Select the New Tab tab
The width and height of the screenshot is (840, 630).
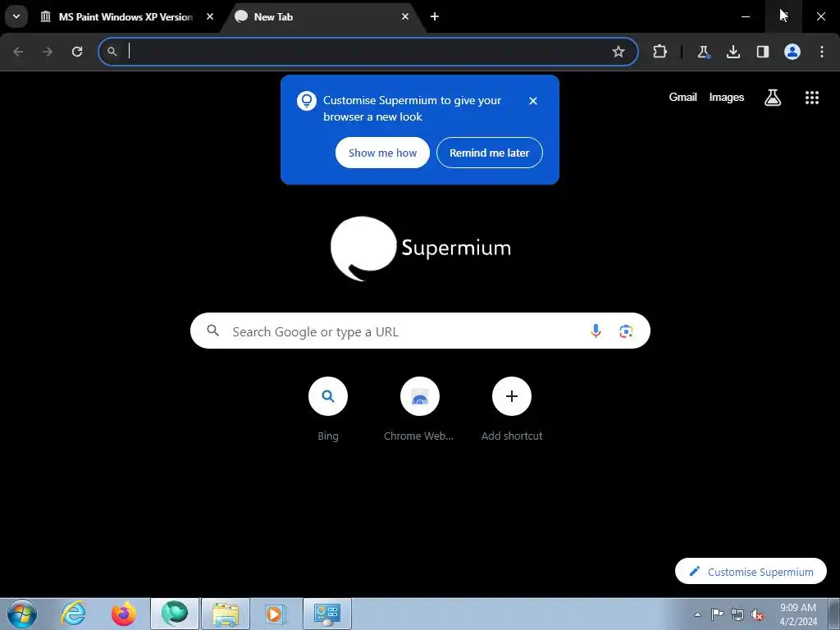coord(322,16)
